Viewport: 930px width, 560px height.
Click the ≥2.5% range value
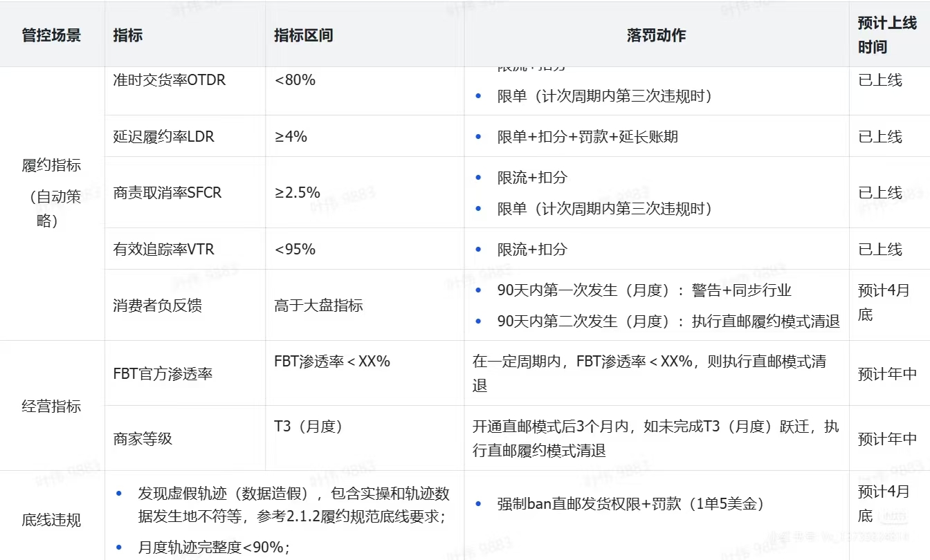pyautogui.click(x=297, y=193)
